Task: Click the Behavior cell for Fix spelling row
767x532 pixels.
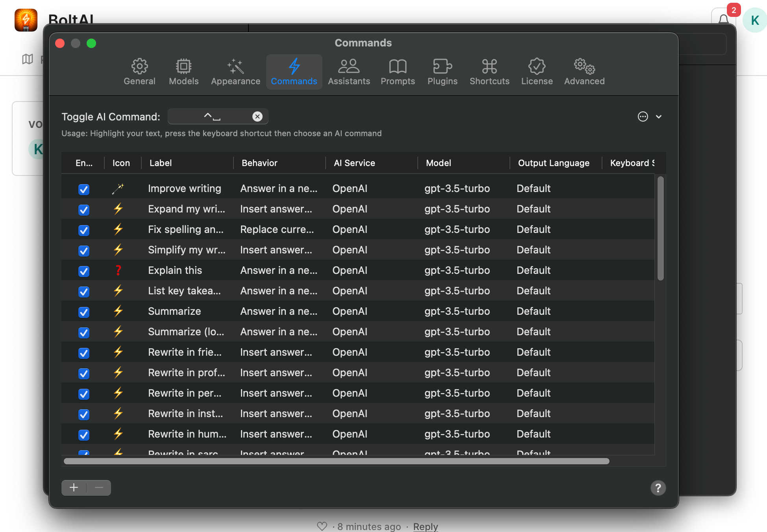Action: (277, 229)
